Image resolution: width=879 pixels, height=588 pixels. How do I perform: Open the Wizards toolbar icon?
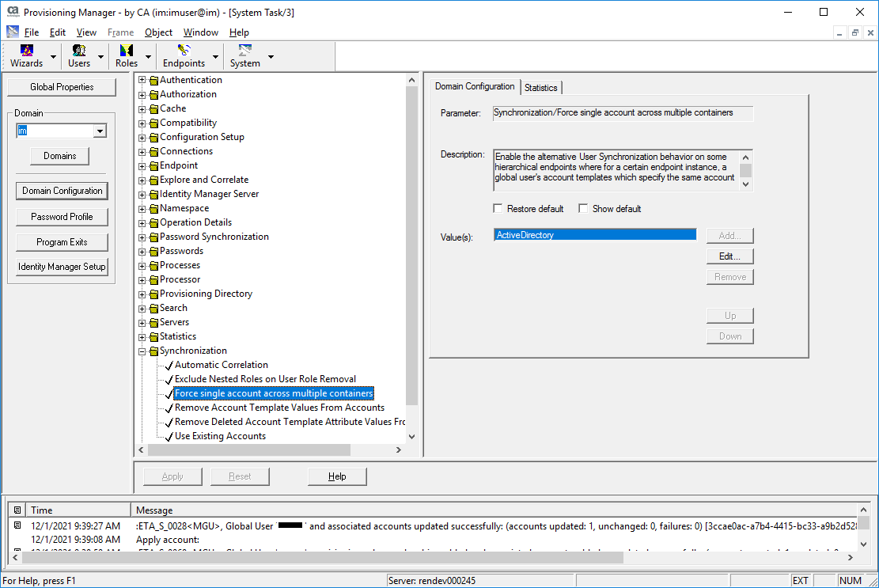point(27,52)
